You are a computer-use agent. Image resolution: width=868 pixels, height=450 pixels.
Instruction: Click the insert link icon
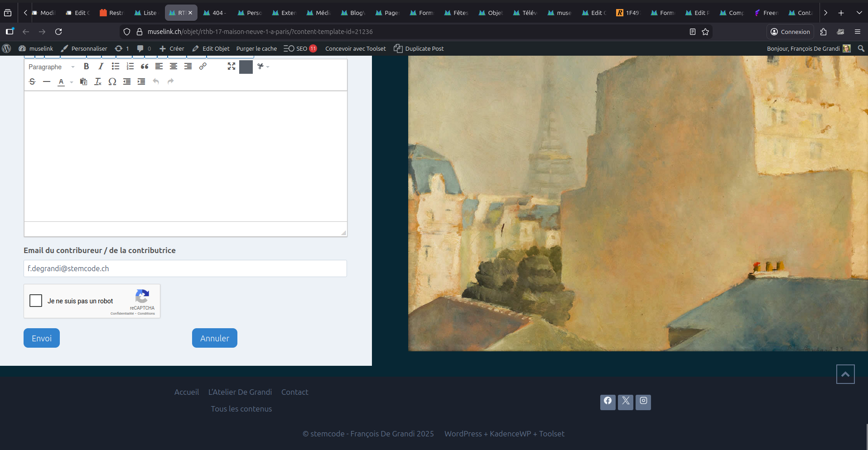(203, 67)
